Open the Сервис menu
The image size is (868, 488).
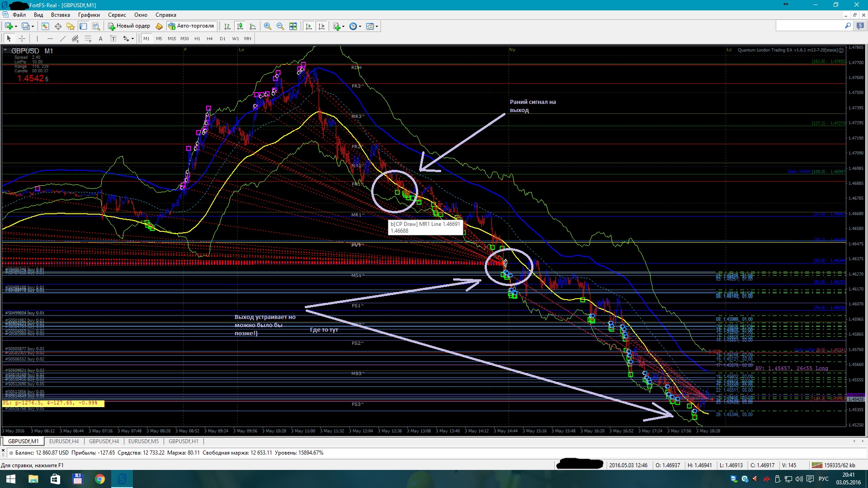(x=117, y=15)
